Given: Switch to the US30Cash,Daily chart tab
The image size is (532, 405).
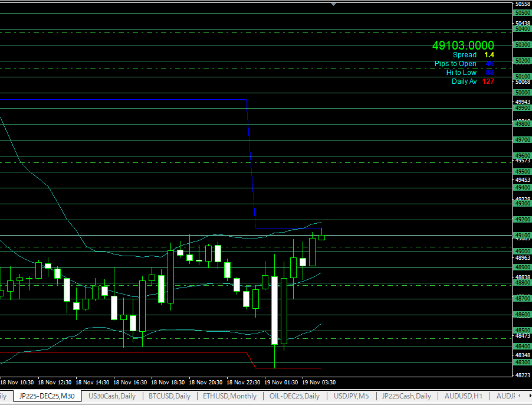Looking at the screenshot, I should (112, 396).
